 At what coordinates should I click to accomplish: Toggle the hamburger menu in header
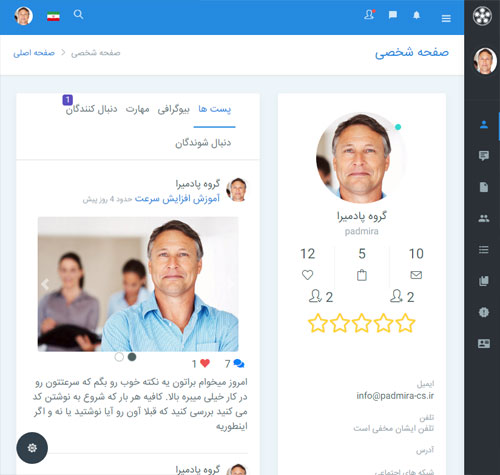[x=446, y=18]
